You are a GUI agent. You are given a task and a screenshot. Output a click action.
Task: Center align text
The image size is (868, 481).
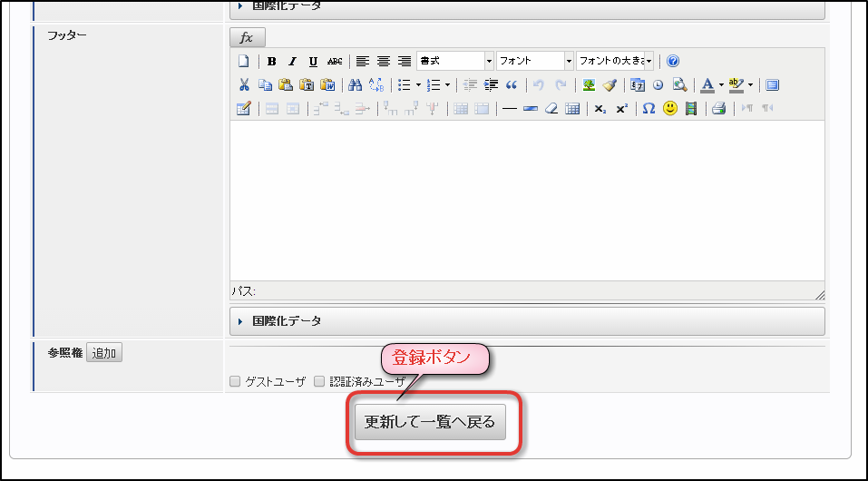pos(384,62)
